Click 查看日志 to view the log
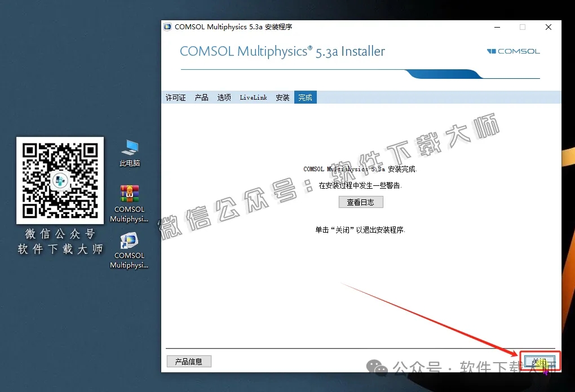The width and height of the screenshot is (575, 392). [361, 202]
